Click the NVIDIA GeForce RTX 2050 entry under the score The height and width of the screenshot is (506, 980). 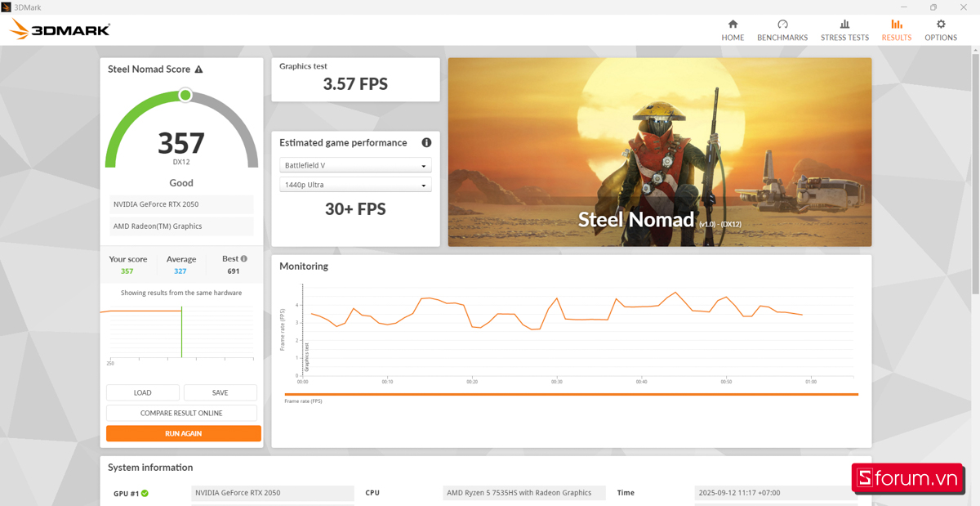click(x=181, y=204)
